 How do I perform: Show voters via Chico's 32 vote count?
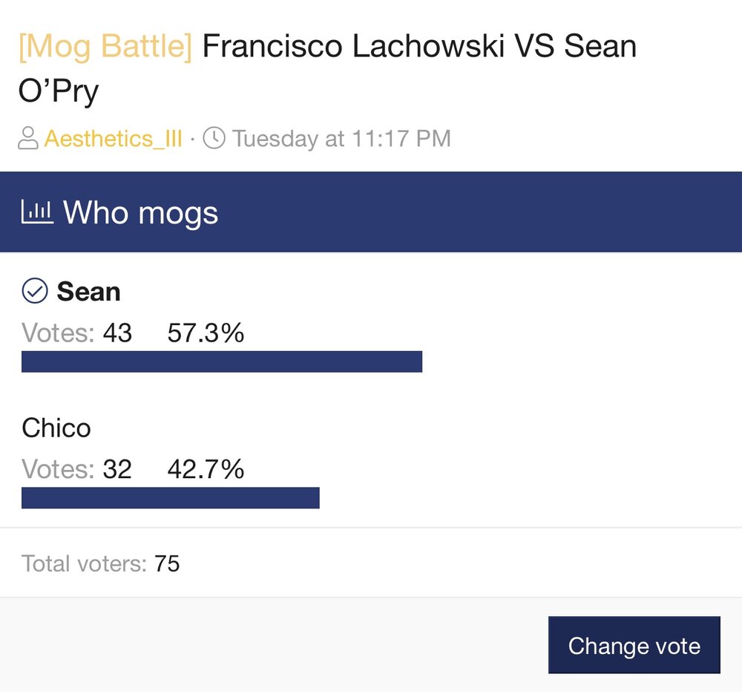(117, 469)
